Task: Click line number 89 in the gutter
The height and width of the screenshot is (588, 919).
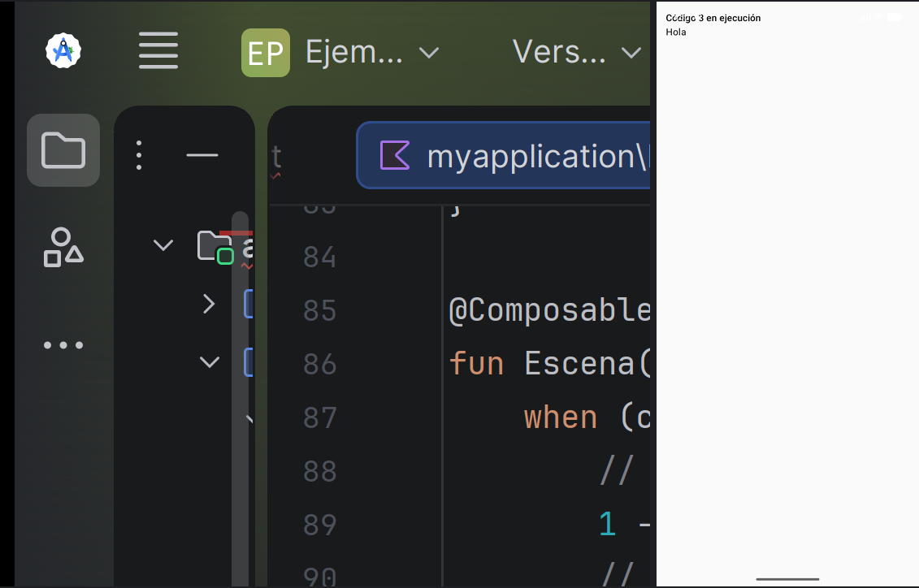Action: (320, 525)
